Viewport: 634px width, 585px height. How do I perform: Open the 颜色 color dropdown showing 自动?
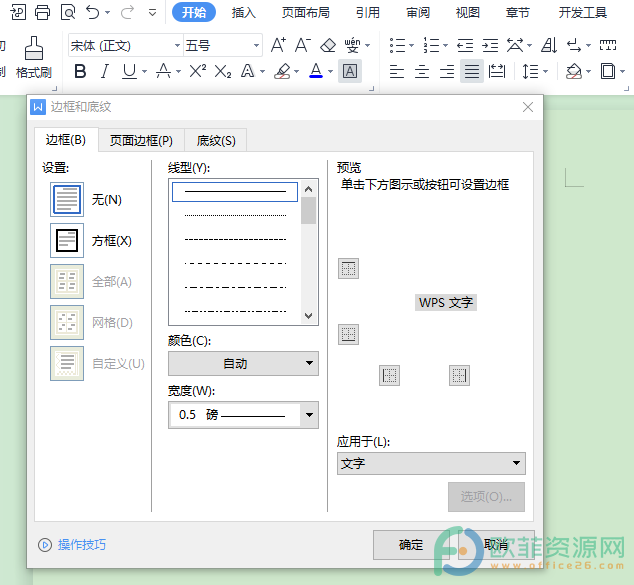point(243,363)
